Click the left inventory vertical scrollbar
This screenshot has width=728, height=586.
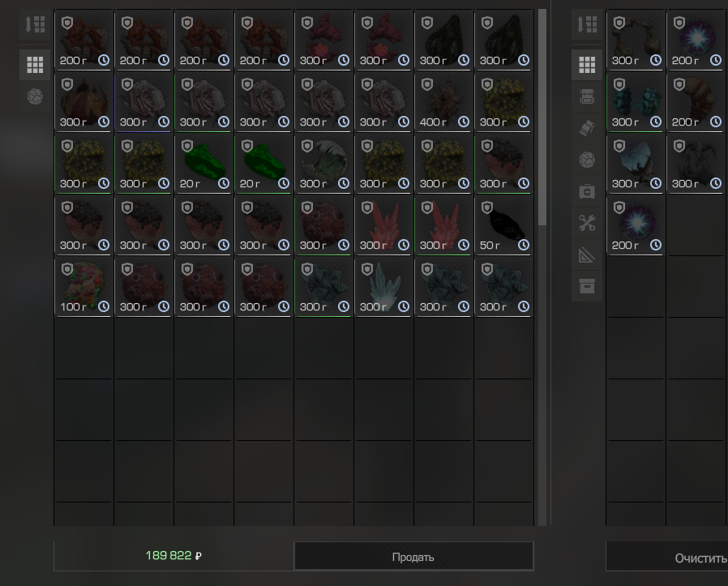(542, 118)
